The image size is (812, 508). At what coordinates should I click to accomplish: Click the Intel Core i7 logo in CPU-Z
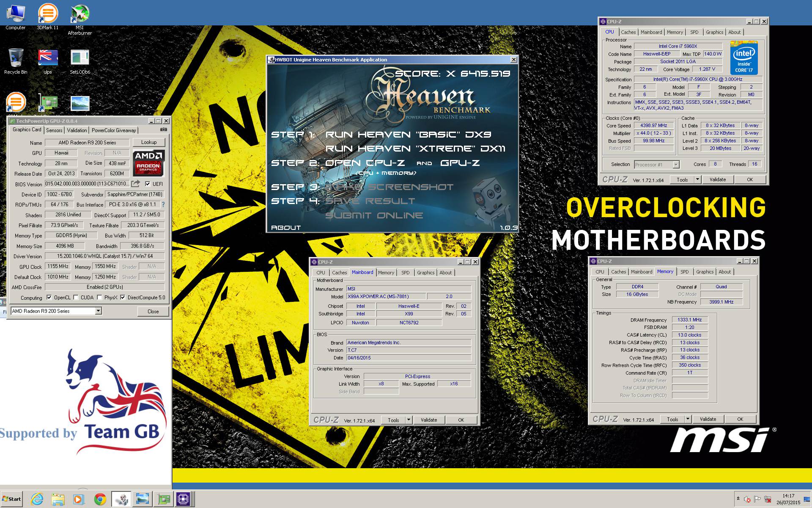(x=743, y=58)
